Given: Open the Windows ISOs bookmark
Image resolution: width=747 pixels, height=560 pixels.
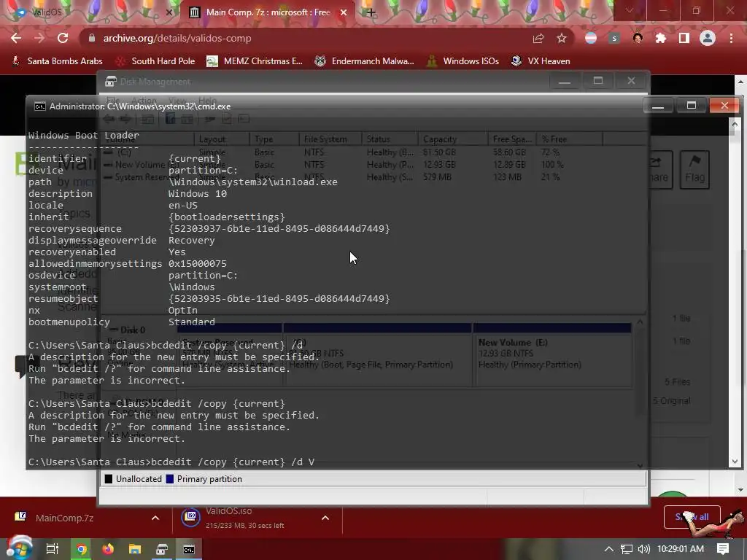Looking at the screenshot, I should 462,61.
